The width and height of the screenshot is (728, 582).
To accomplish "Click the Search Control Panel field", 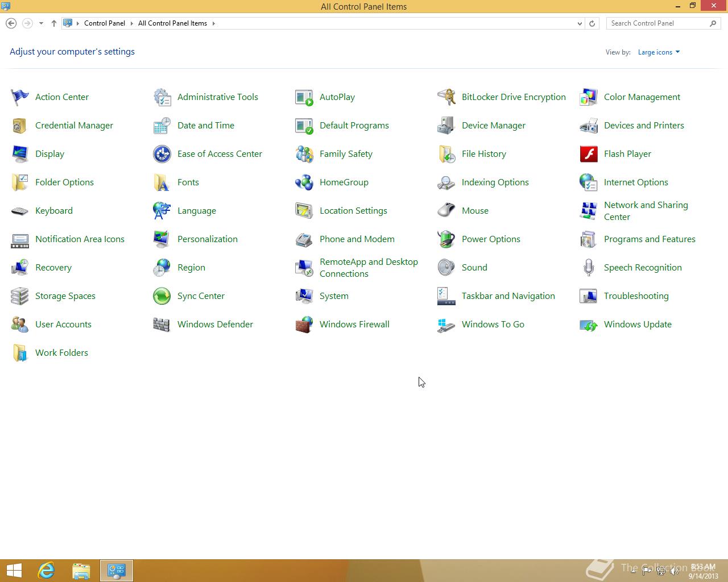I will (657, 23).
